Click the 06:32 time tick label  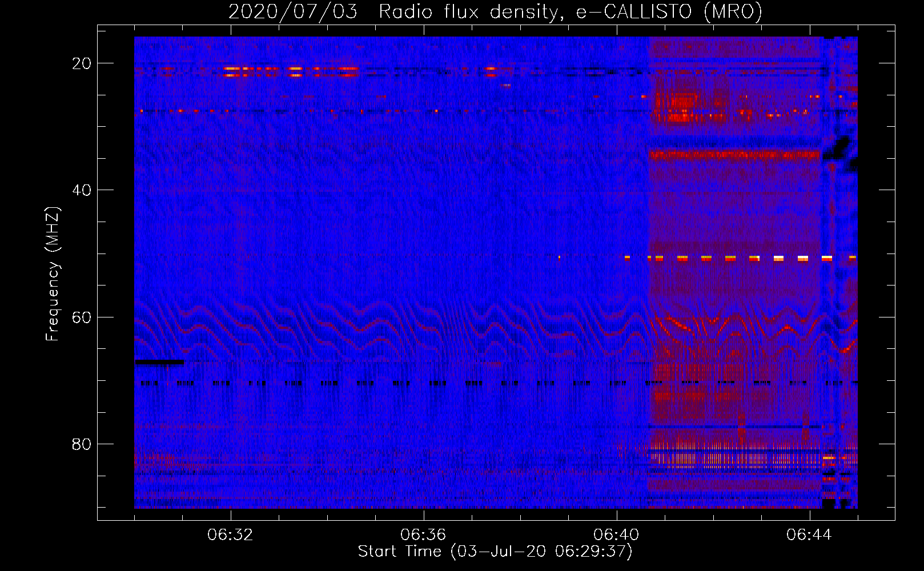[x=230, y=535]
